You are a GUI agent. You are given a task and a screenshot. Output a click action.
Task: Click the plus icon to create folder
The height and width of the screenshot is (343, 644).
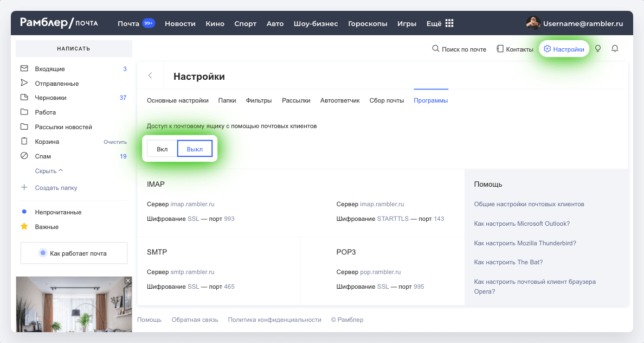click(x=24, y=187)
